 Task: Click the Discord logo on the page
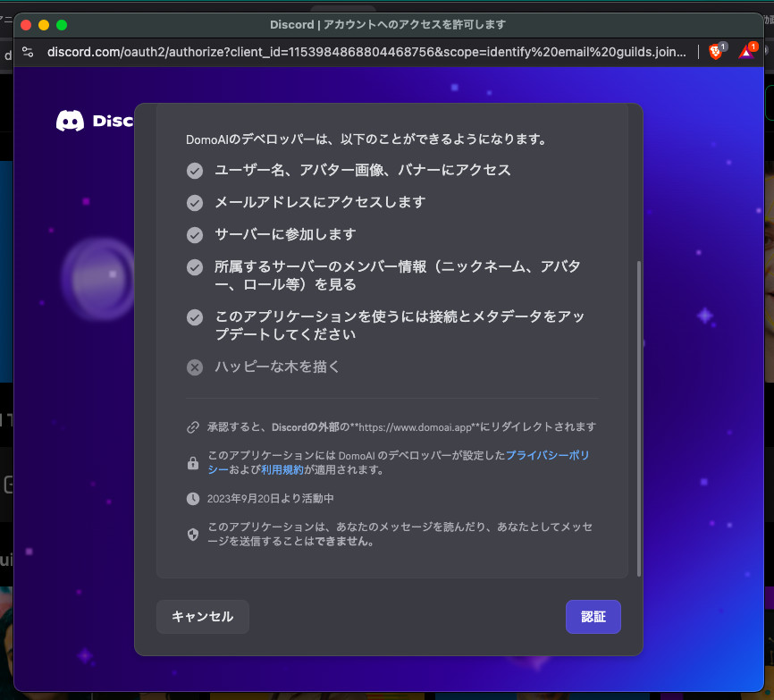pos(95,121)
